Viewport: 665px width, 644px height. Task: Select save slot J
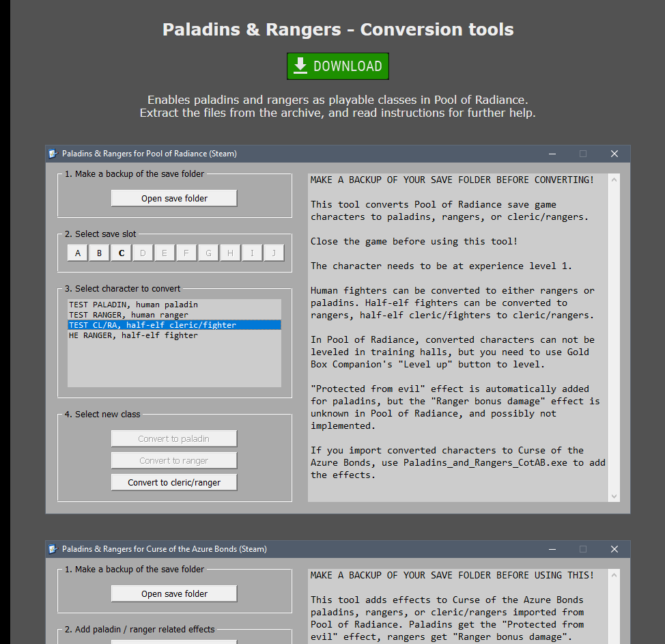tap(274, 253)
